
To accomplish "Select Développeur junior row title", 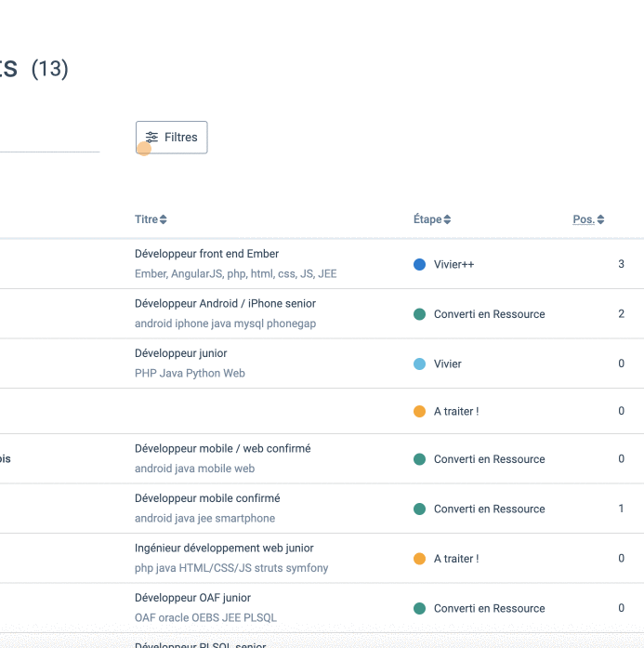I will point(180,353).
